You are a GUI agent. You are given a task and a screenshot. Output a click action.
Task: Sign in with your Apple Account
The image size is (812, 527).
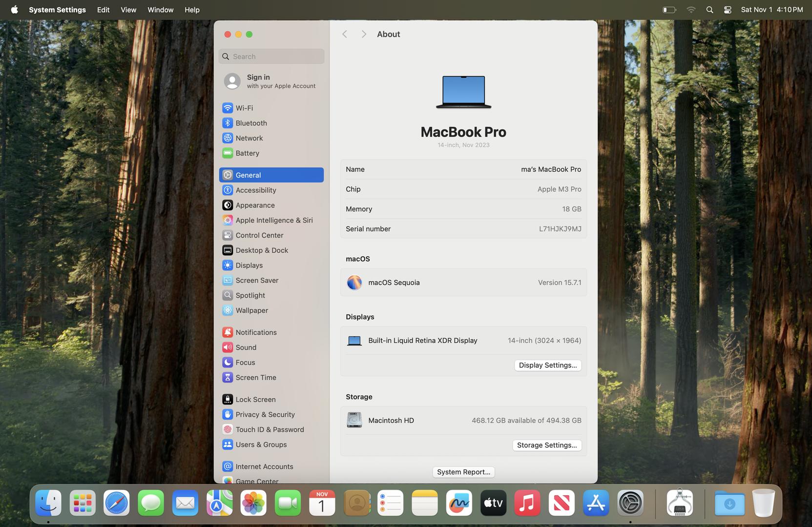coord(271,81)
